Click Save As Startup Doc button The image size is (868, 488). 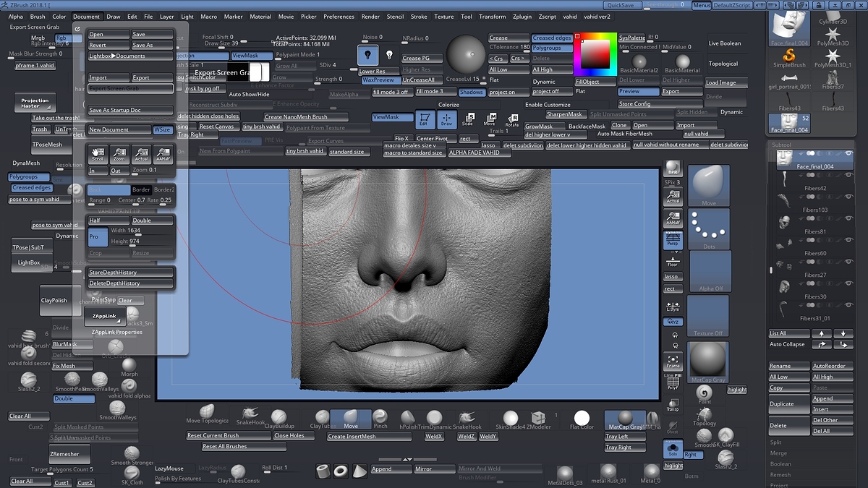point(130,110)
